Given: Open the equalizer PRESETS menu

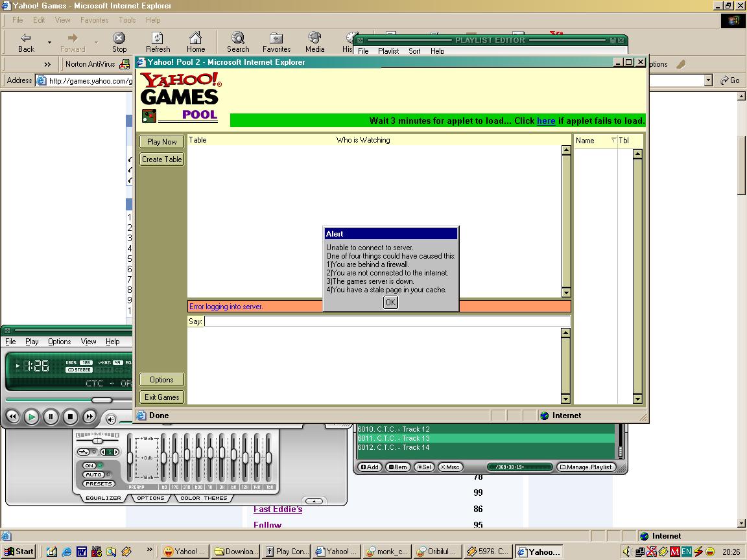Looking at the screenshot, I should [x=99, y=484].
